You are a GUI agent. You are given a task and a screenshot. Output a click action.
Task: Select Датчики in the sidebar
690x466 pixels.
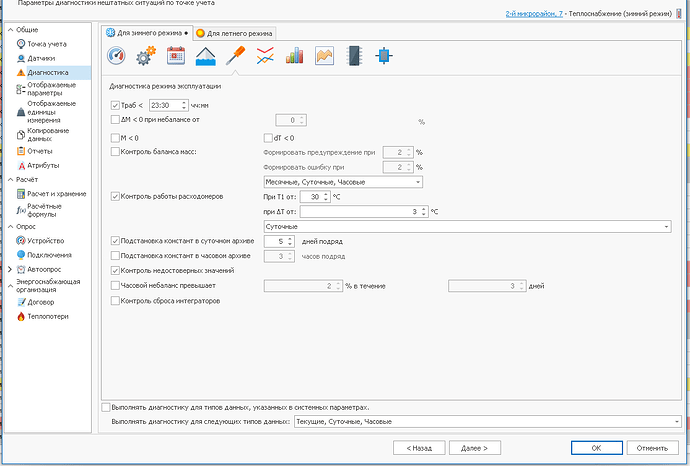coord(41,58)
